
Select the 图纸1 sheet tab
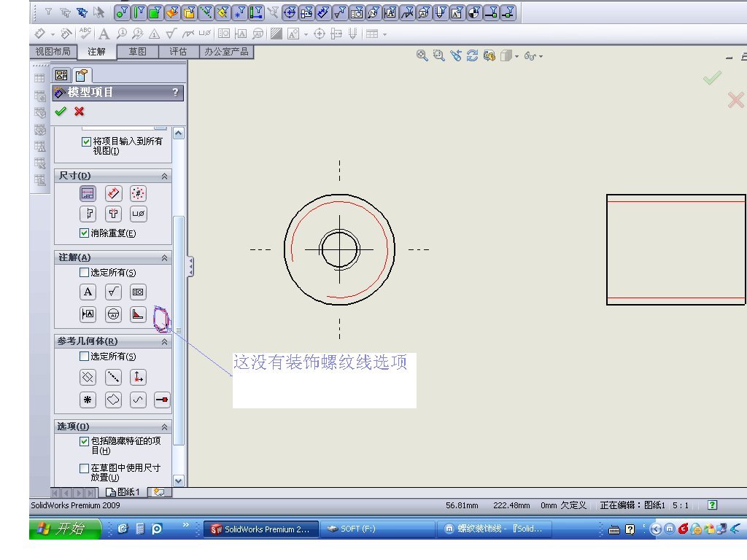[x=123, y=492]
